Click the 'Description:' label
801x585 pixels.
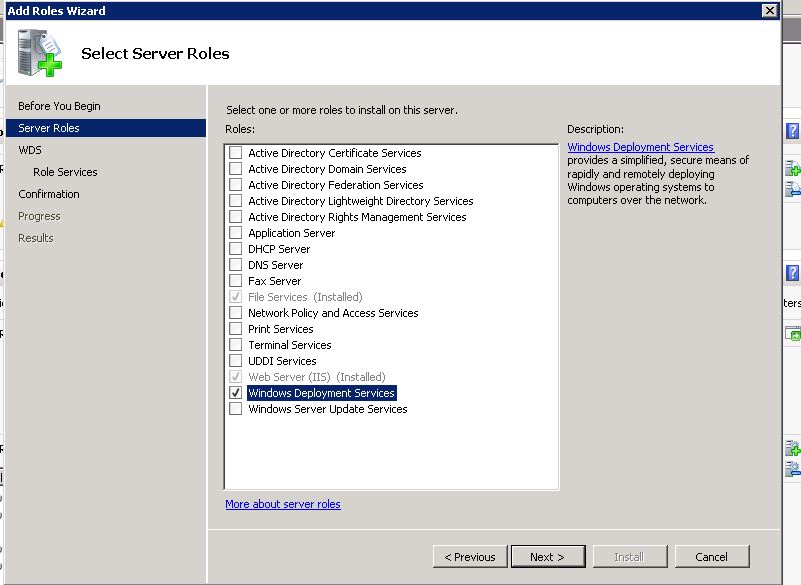click(595, 129)
